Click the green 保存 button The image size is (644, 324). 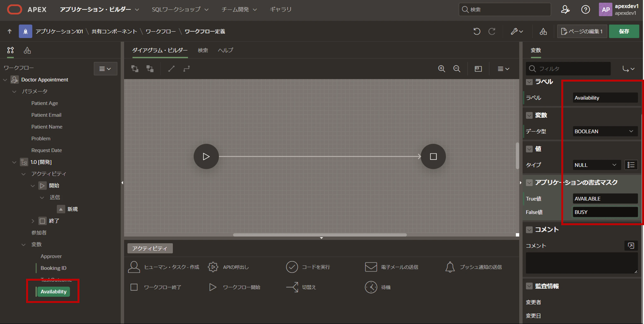[624, 31]
